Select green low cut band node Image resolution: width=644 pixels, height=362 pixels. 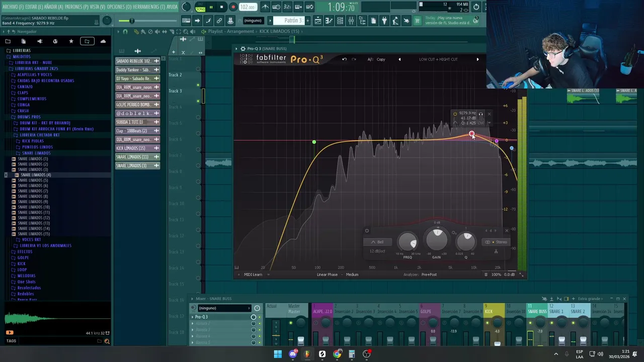(314, 142)
